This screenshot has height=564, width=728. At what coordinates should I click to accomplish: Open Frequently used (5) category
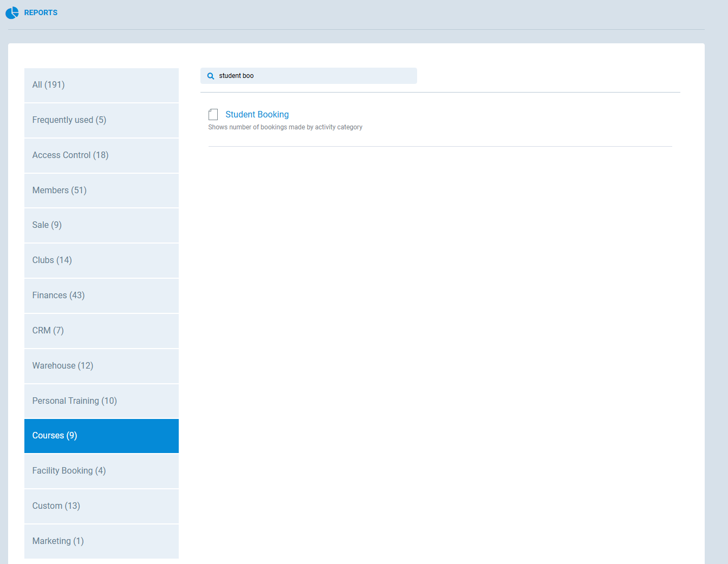coord(101,120)
